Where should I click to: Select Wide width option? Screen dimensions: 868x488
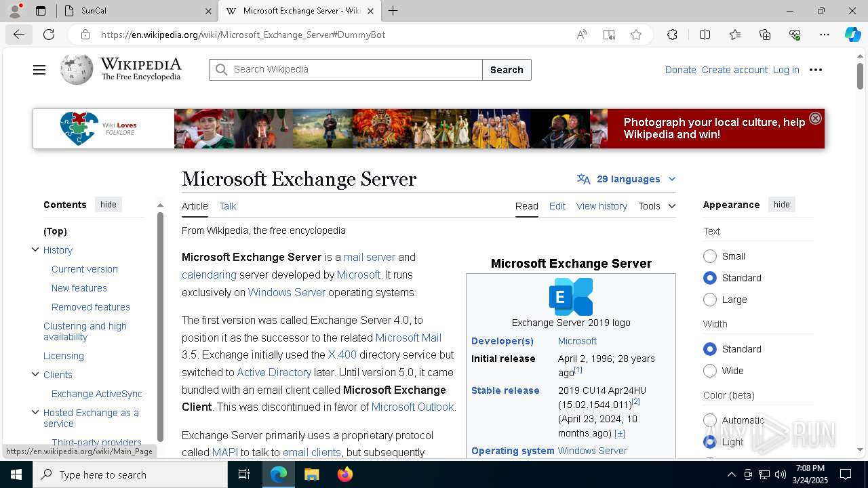tap(710, 371)
